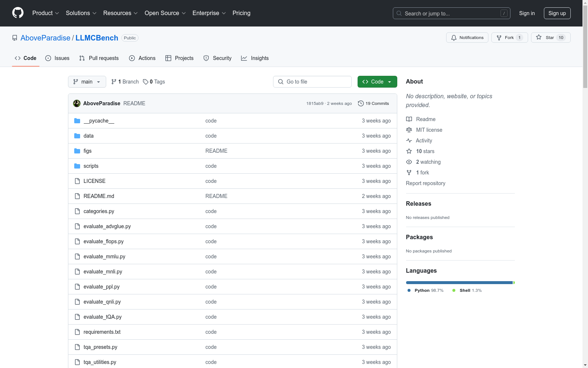
Task: Open the Solutions dropdown menu
Action: 81,13
